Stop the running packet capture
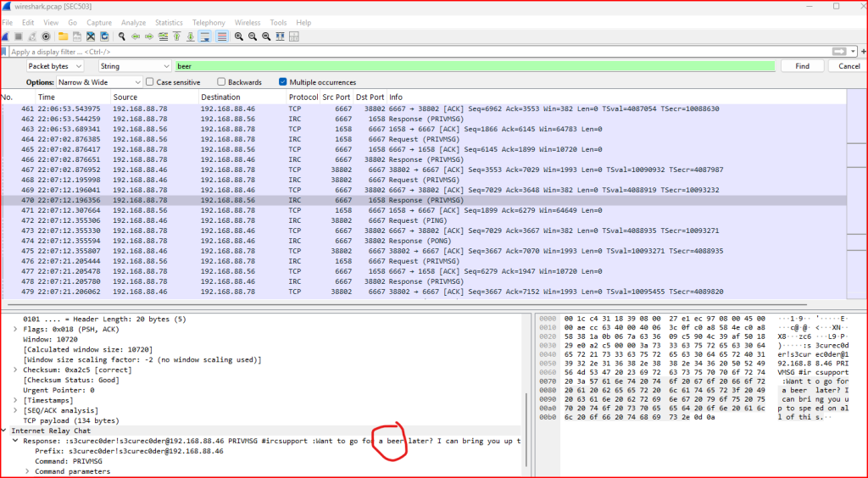 point(19,36)
